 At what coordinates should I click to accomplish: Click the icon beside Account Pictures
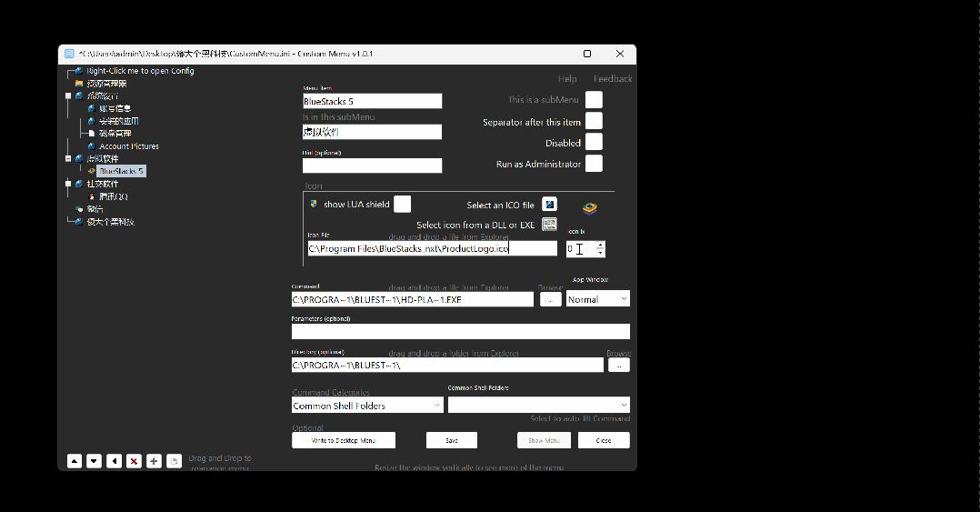click(x=91, y=146)
